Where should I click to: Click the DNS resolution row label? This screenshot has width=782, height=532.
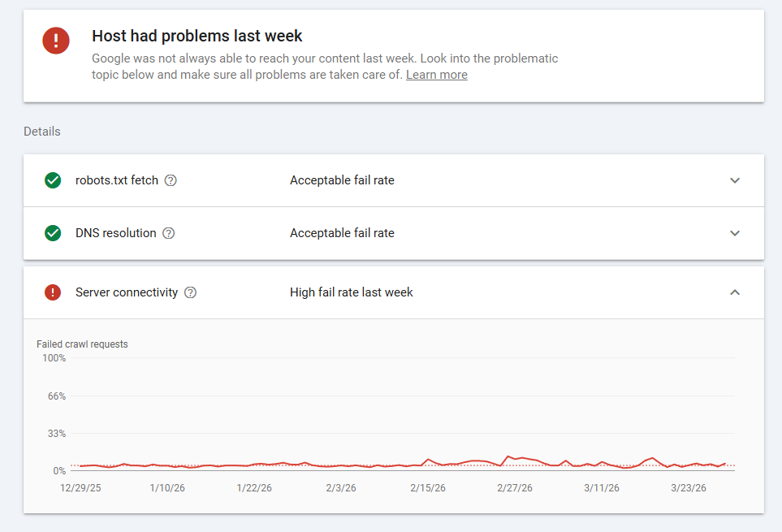tap(115, 233)
